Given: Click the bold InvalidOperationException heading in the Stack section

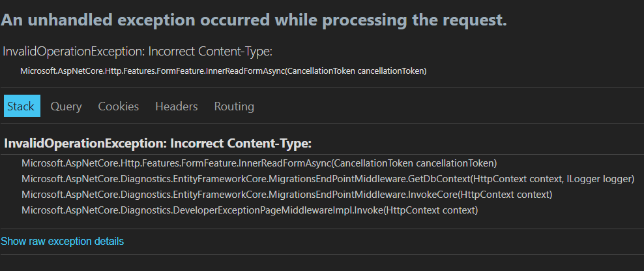Looking at the screenshot, I should (158, 144).
